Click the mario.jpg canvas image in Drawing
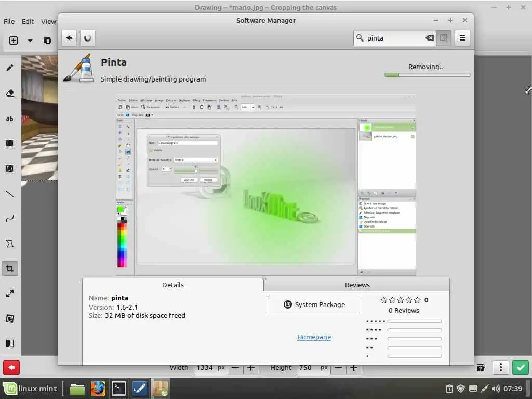 point(39,118)
